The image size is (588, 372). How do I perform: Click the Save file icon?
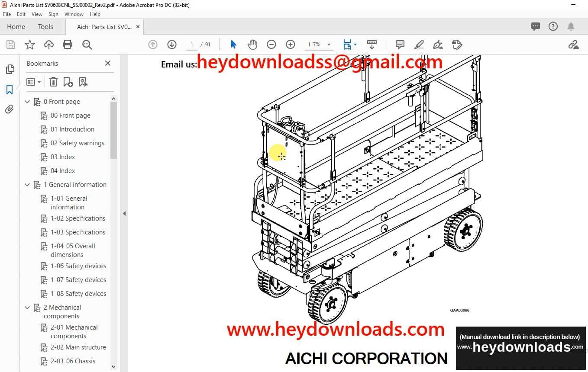coord(11,45)
